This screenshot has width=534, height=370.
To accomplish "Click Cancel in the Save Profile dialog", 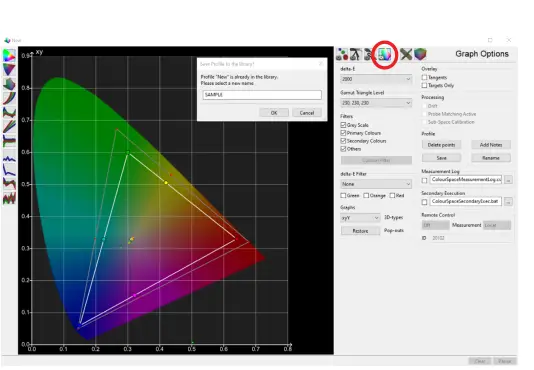I will pyautogui.click(x=307, y=113).
